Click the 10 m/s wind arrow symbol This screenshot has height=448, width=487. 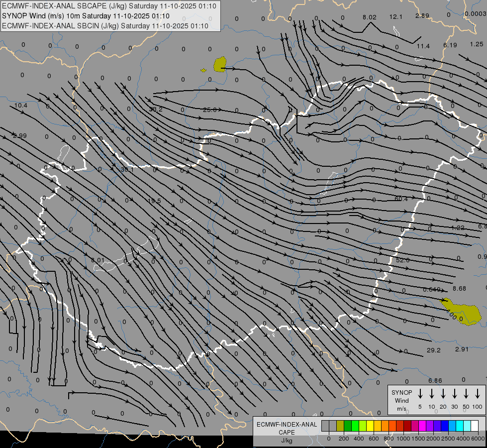(x=432, y=394)
